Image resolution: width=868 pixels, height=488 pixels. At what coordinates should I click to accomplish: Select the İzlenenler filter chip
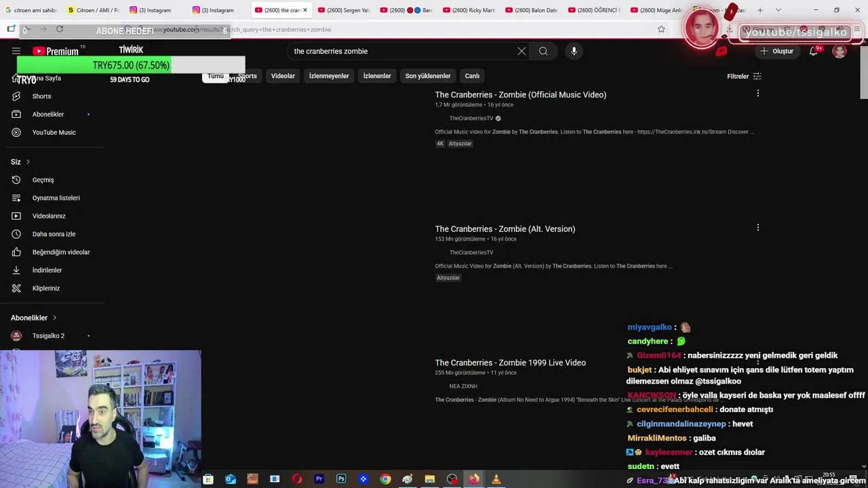click(377, 76)
